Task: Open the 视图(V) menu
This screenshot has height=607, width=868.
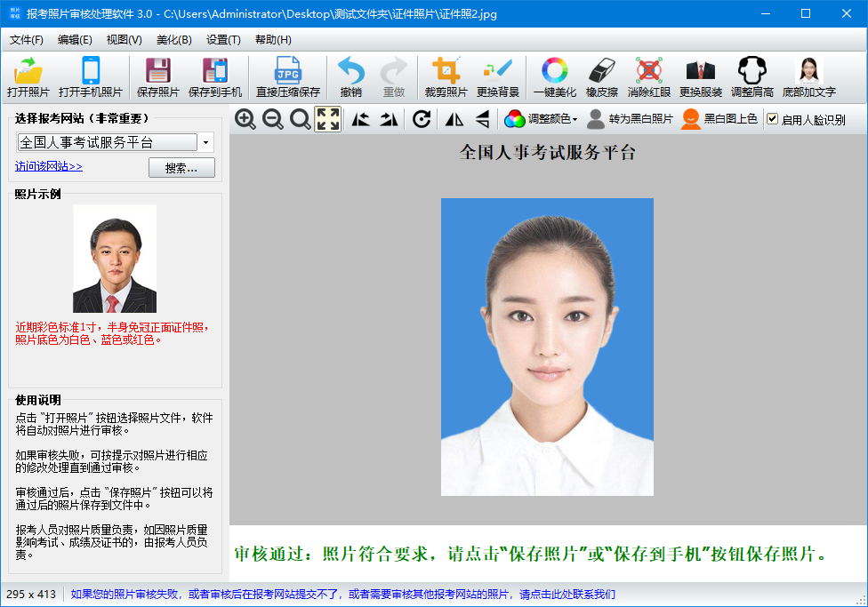Action: (124, 40)
